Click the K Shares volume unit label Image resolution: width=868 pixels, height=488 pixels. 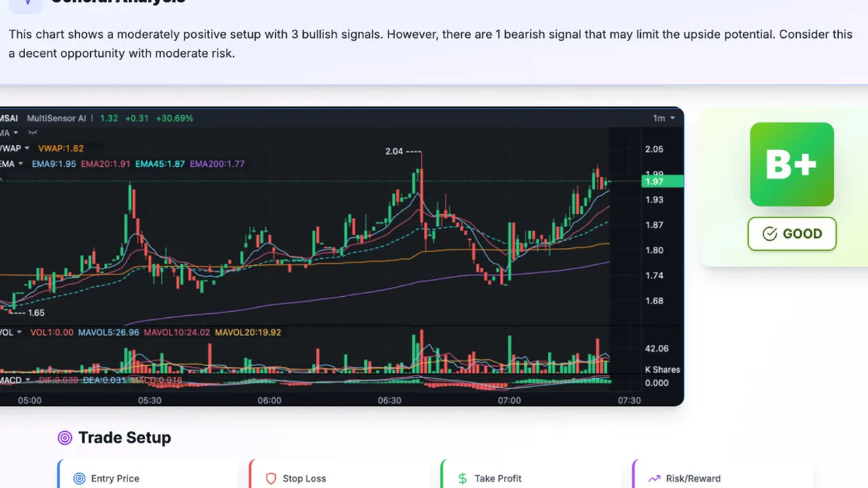click(662, 369)
